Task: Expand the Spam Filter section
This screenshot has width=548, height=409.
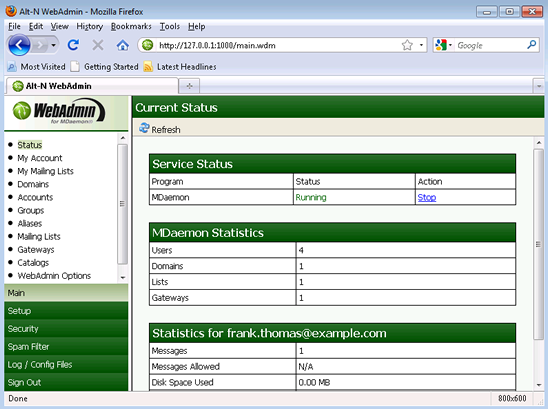Action: click(66, 346)
